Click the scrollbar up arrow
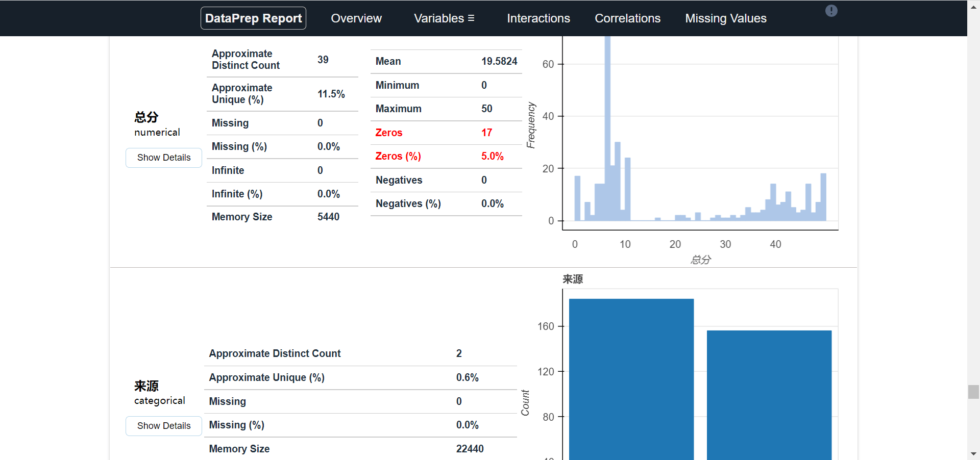The height and width of the screenshot is (460, 980). pyautogui.click(x=973, y=4)
